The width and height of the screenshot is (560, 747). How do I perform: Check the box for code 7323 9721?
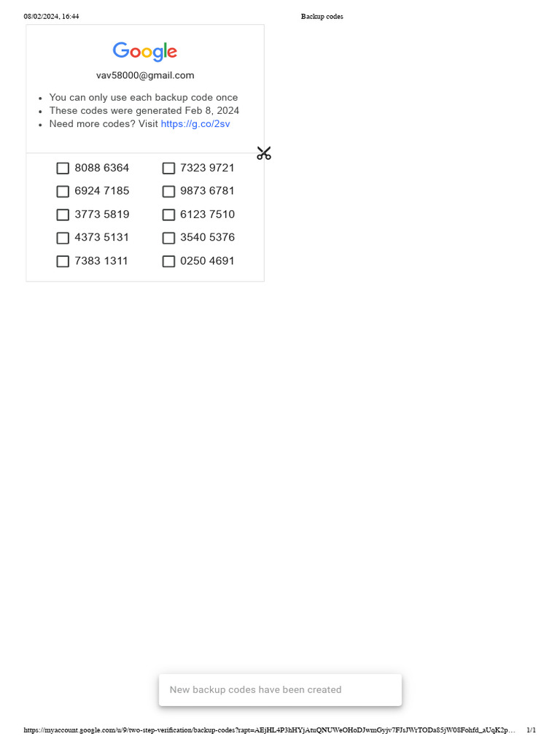click(x=168, y=169)
